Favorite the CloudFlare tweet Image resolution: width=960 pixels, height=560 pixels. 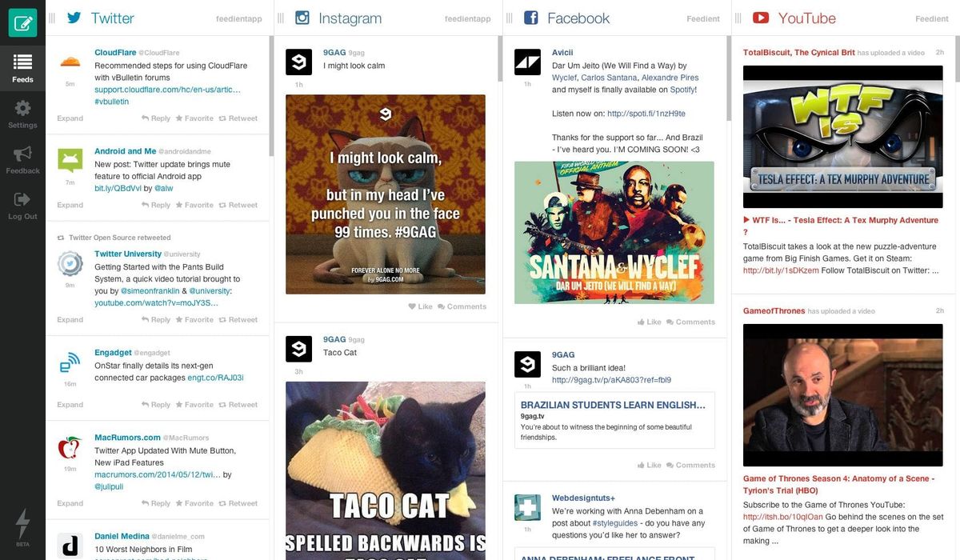(194, 118)
